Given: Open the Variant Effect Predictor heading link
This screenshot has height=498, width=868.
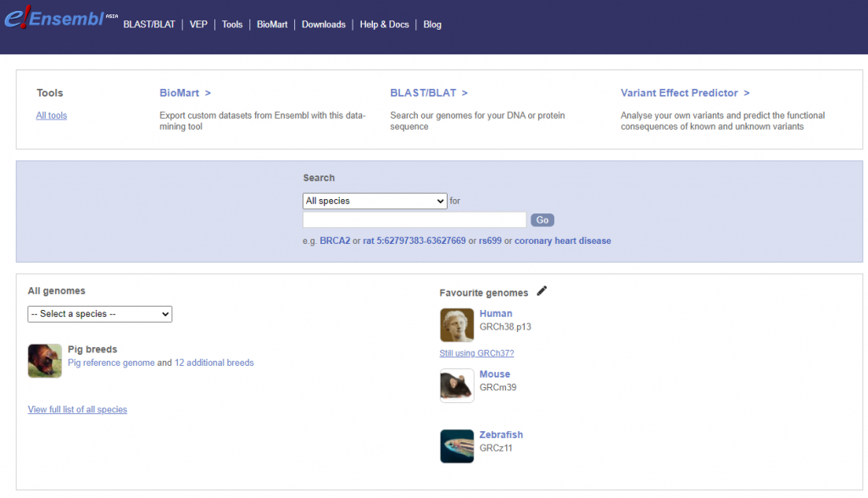Looking at the screenshot, I should 684,93.
